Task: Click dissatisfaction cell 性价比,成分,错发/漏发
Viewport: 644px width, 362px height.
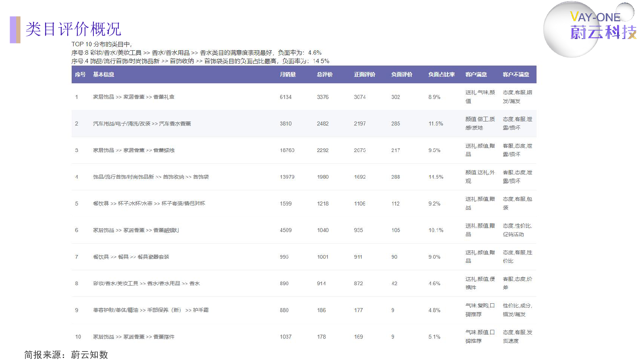Action: [518, 310]
